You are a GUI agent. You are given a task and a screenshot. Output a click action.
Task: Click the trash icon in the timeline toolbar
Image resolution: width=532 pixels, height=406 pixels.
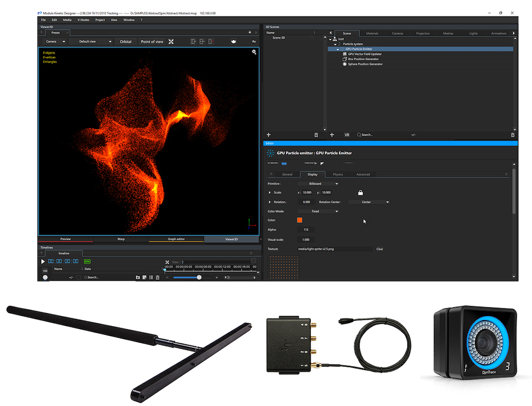(x=157, y=278)
